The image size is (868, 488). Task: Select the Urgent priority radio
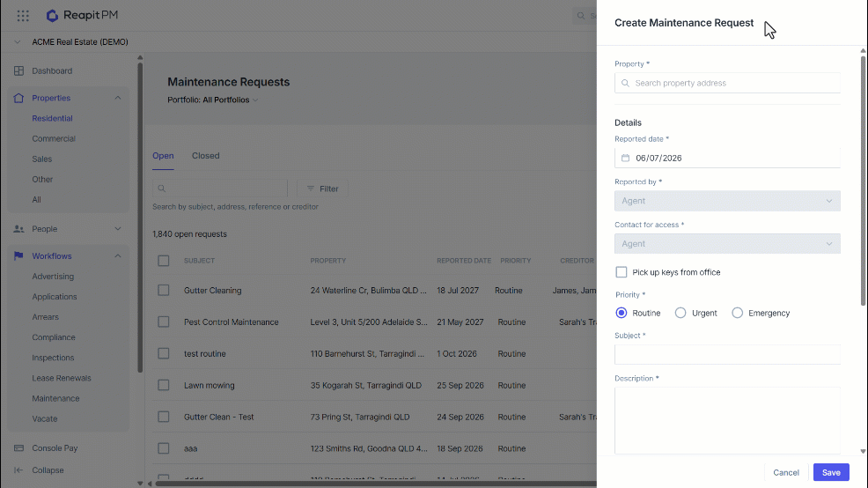click(680, 313)
